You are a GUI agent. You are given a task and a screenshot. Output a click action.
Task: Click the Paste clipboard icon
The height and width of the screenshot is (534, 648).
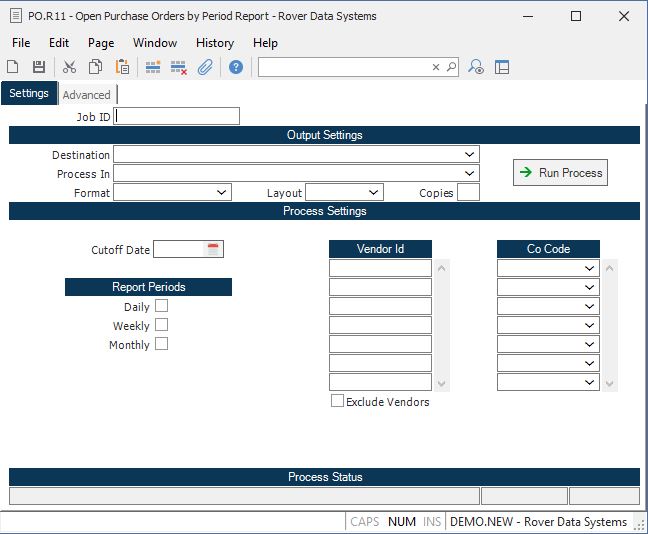click(x=122, y=67)
